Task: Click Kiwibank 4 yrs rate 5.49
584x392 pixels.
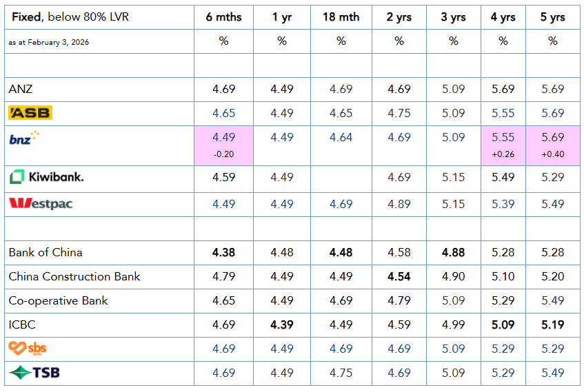Action: click(x=503, y=177)
